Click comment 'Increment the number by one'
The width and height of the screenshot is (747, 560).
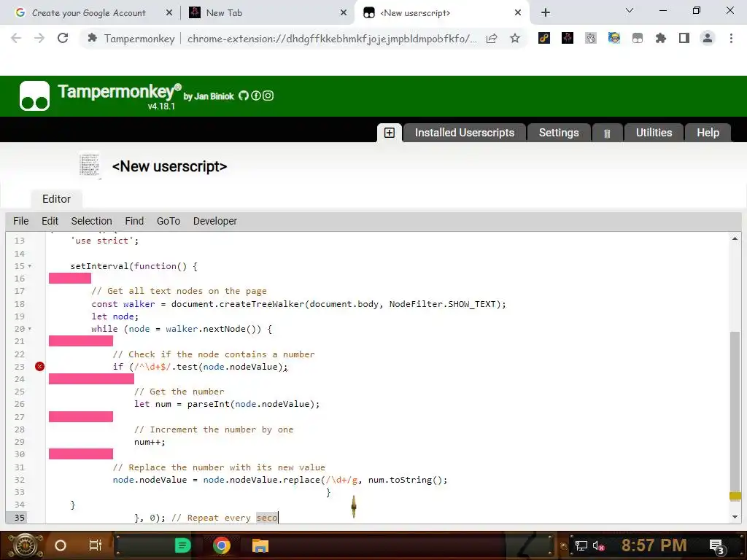[x=214, y=429]
